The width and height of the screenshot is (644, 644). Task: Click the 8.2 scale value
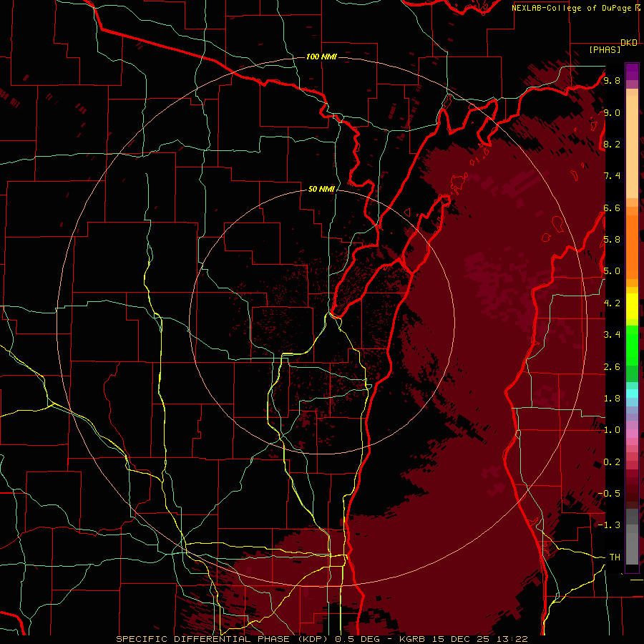click(612, 144)
